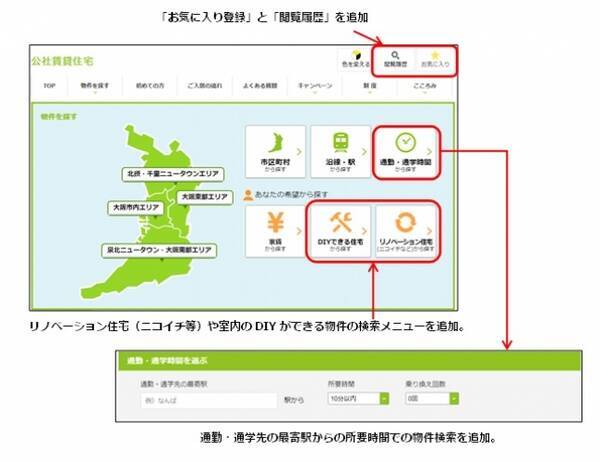Open 乗り換え回数 dropdown showing 0回
Viewport: 600px width, 462px height.
click(x=432, y=398)
